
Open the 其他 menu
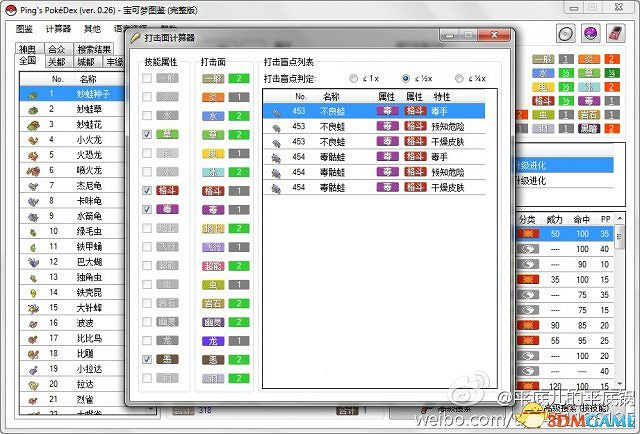(92, 29)
